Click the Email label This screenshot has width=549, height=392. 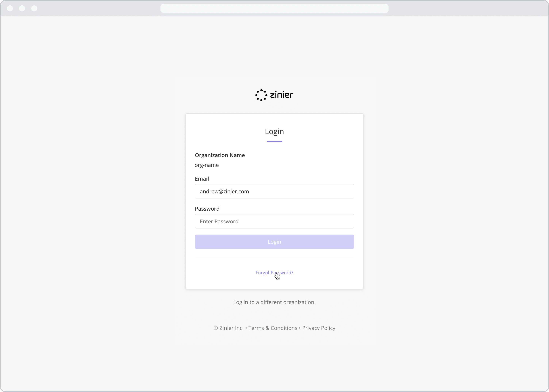point(202,179)
